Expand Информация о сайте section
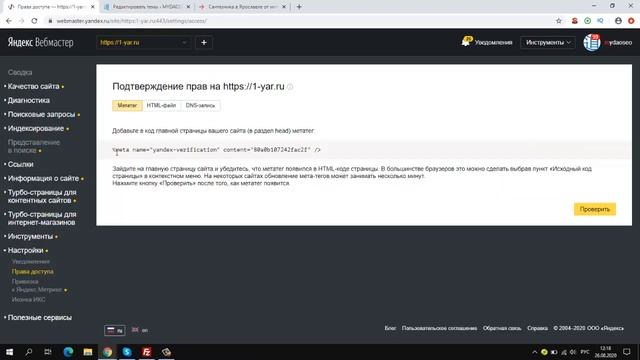 pyautogui.click(x=43, y=178)
